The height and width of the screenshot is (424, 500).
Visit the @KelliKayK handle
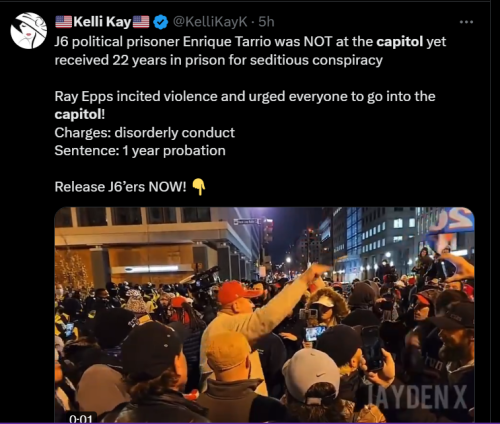point(210,22)
